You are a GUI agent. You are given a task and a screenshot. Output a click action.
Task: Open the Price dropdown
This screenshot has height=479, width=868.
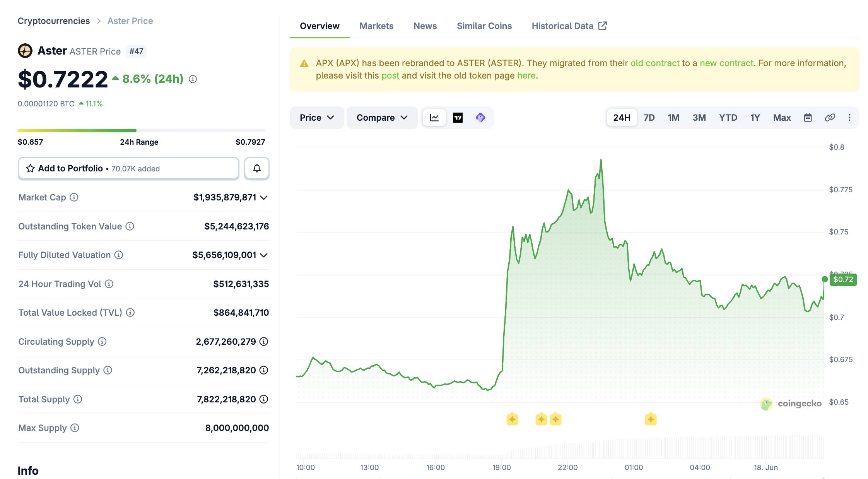pyautogui.click(x=317, y=118)
